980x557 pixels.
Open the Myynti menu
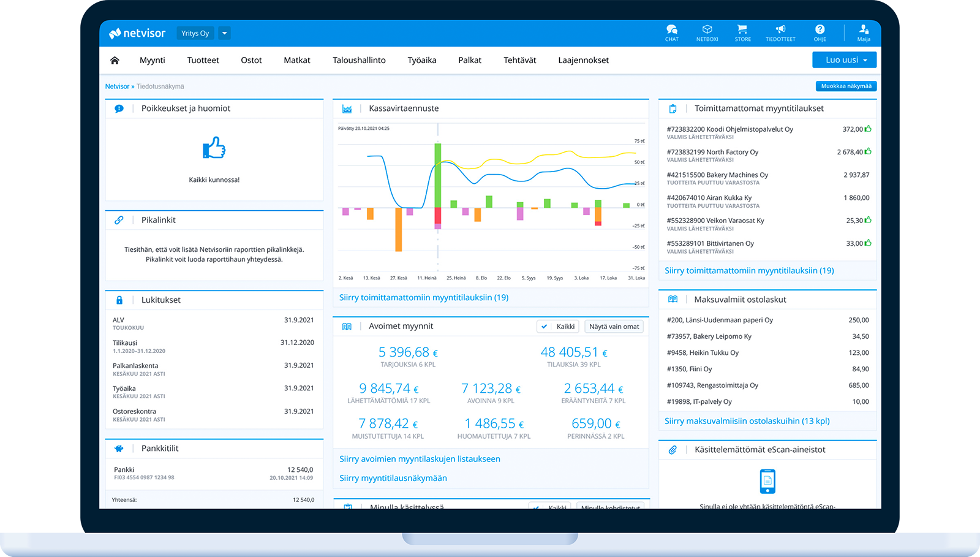pos(152,60)
